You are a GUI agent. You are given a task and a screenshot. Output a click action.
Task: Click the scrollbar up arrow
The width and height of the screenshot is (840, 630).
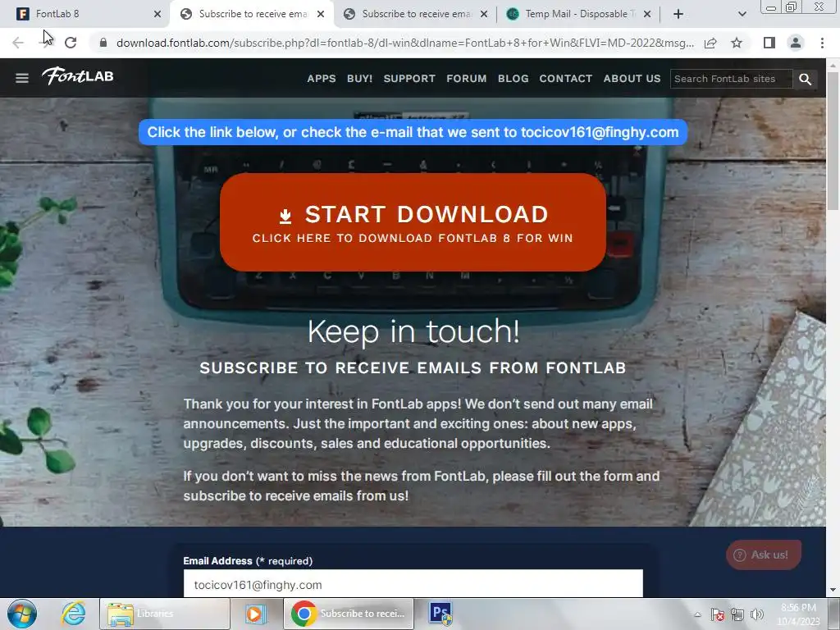coord(833,65)
